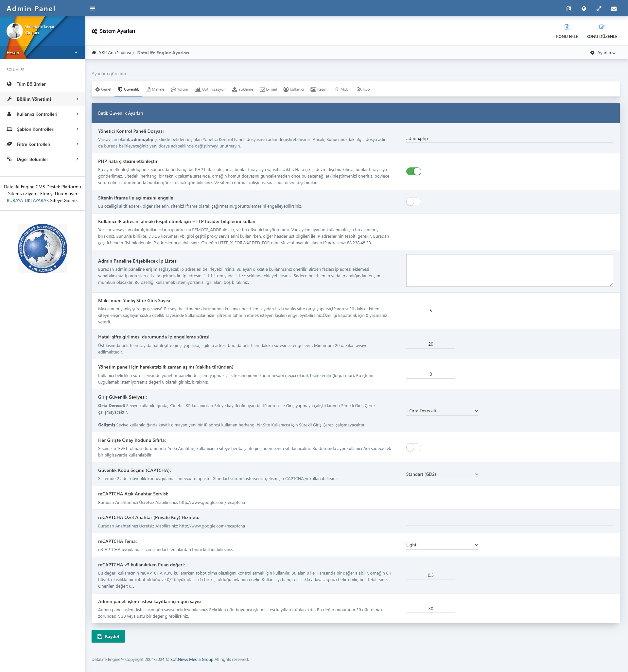Screen dimensions: 628x672
Task: Click the Admin Paneline Erişebilecek İp textarea
Action: tap(509, 270)
